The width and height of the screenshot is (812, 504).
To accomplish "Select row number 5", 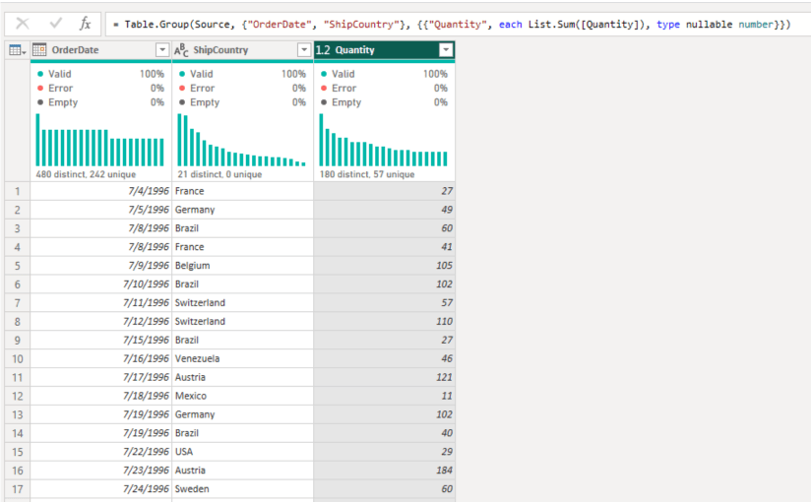I will click(17, 266).
